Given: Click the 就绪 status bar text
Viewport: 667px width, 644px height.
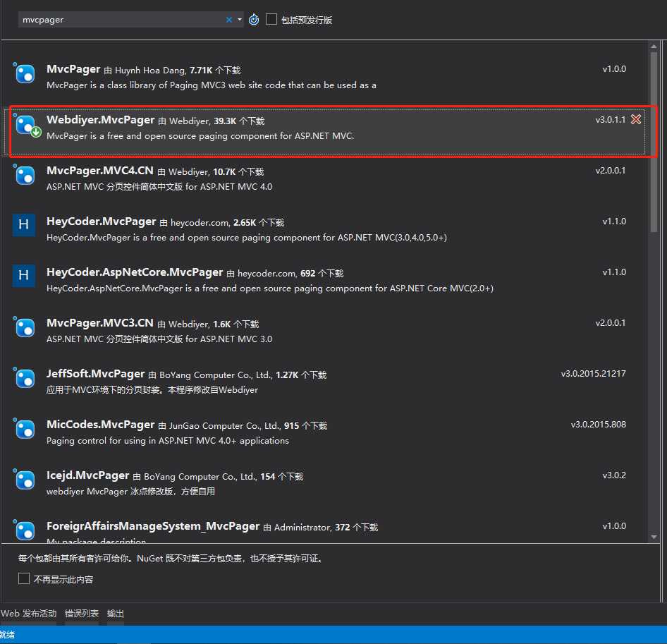Looking at the screenshot, I should [x=7, y=635].
